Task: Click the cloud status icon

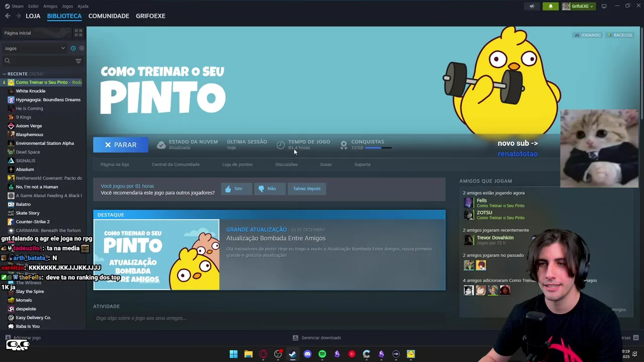Action: coord(161,145)
